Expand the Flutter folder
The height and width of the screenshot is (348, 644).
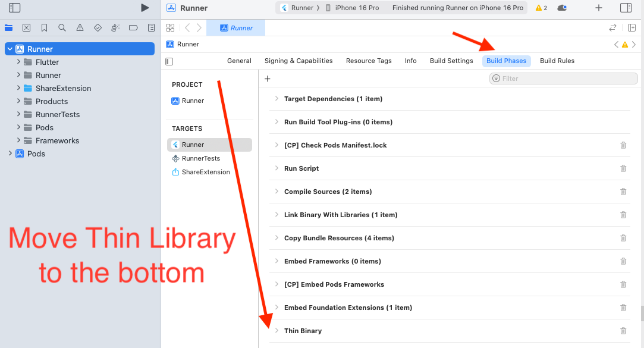point(18,62)
